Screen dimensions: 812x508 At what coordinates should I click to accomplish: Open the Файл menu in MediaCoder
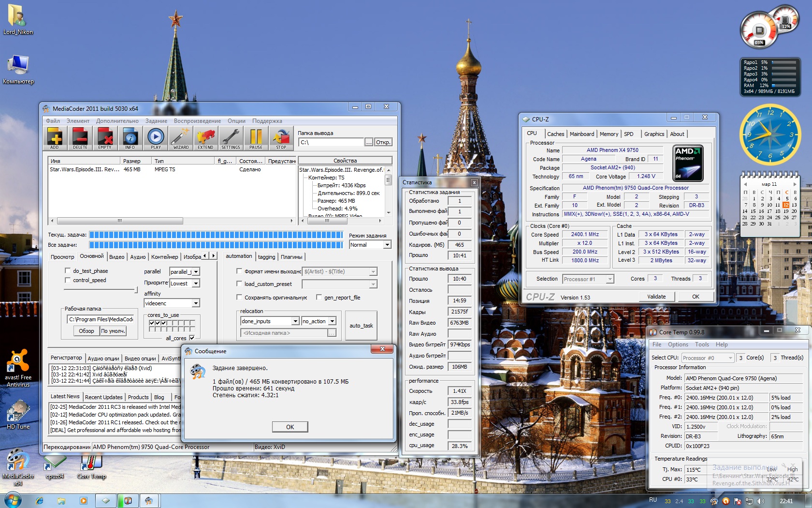[53, 121]
